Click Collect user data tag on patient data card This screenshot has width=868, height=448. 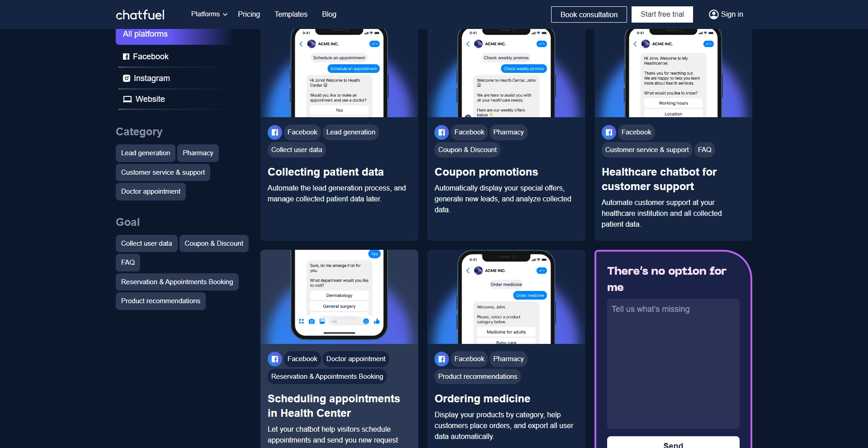pyautogui.click(x=297, y=150)
